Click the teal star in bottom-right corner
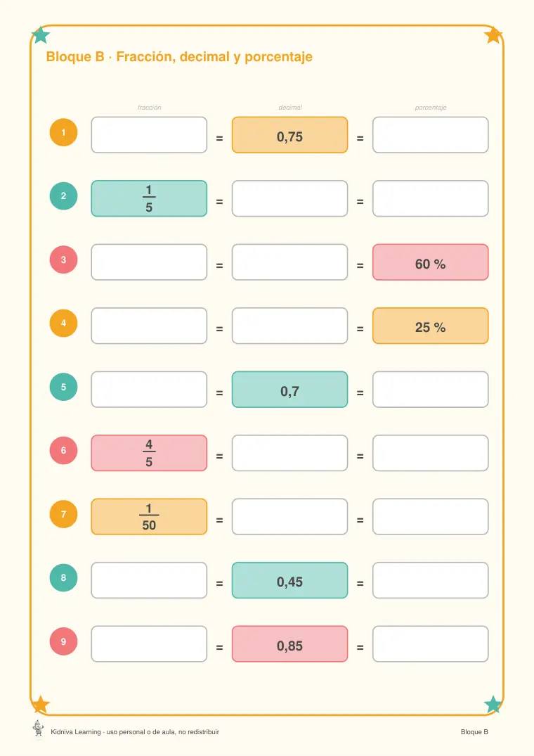This screenshot has width=534, height=756. [x=493, y=705]
